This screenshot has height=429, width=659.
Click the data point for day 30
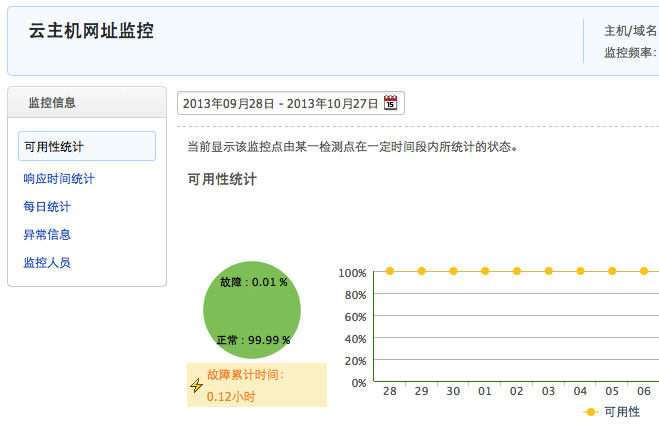453,271
